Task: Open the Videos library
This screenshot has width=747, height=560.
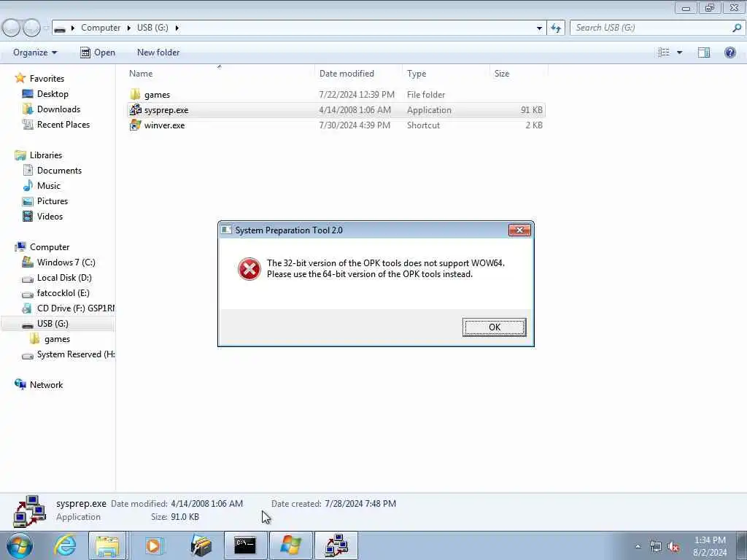Action: tap(50, 216)
